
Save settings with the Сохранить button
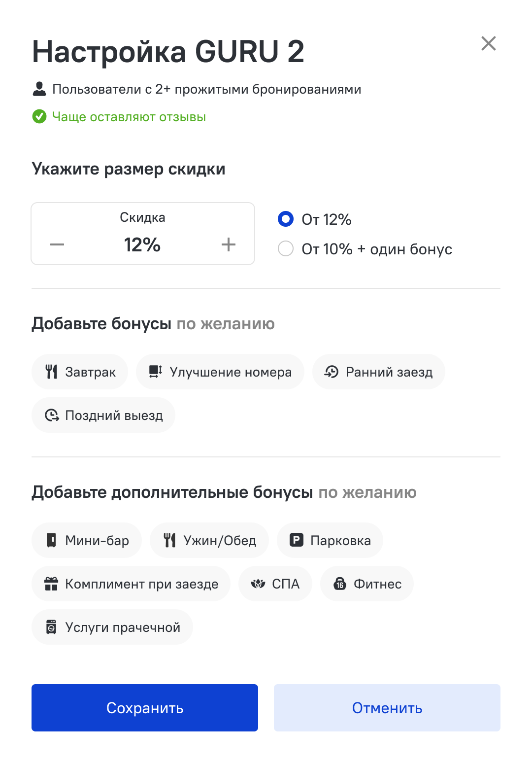point(145,708)
